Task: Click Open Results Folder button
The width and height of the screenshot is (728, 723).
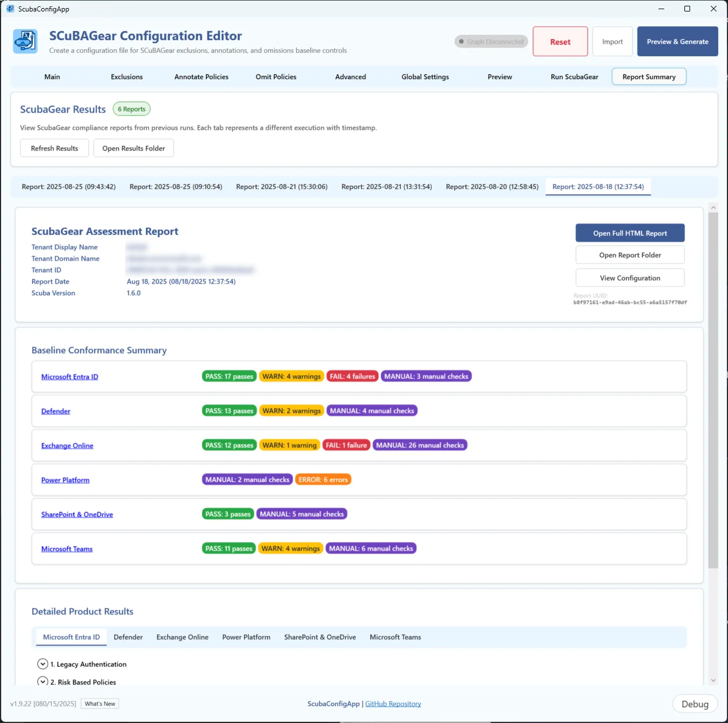Action: click(x=134, y=148)
